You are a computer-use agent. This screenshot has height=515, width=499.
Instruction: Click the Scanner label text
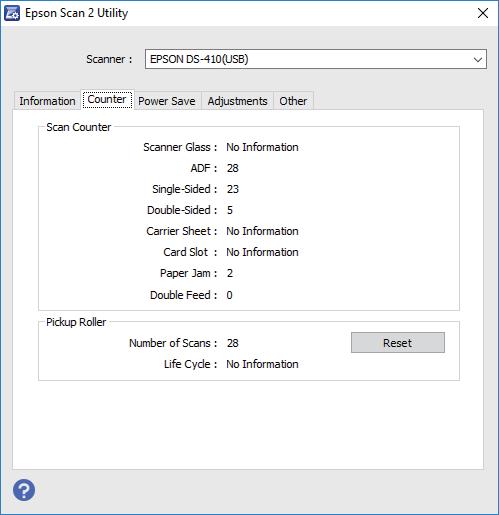(109, 59)
